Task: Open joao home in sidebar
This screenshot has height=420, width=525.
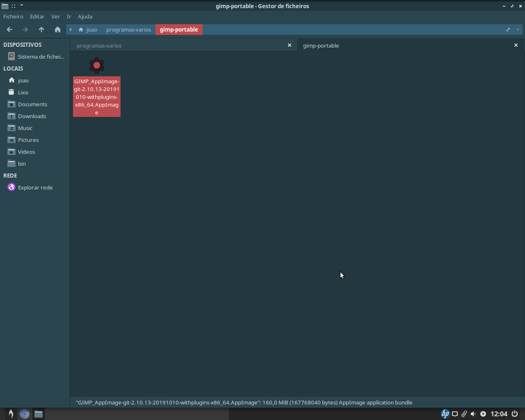Action: click(x=35, y=80)
